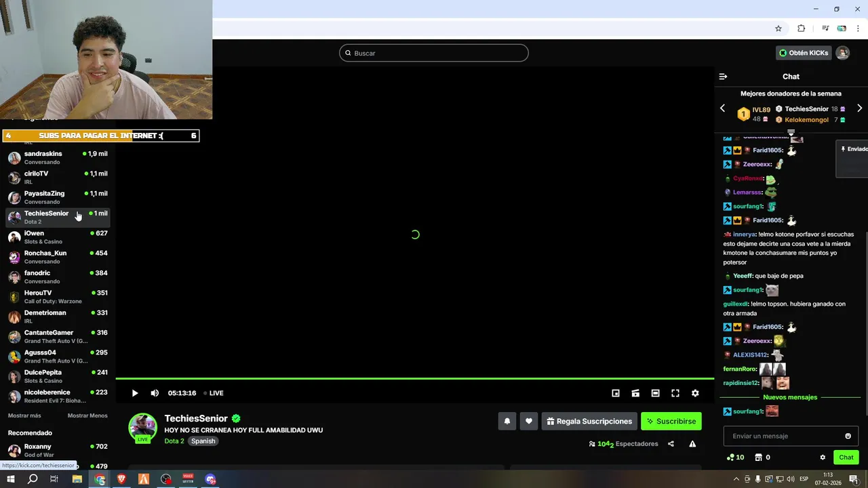Open cirlioTV channel in sidebar
868x488 pixels.
(58, 178)
